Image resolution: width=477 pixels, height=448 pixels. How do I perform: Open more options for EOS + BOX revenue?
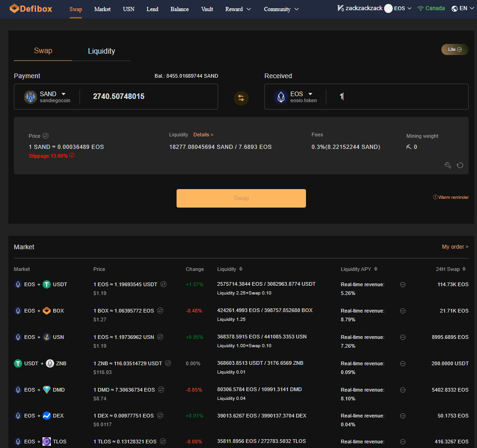(403, 311)
